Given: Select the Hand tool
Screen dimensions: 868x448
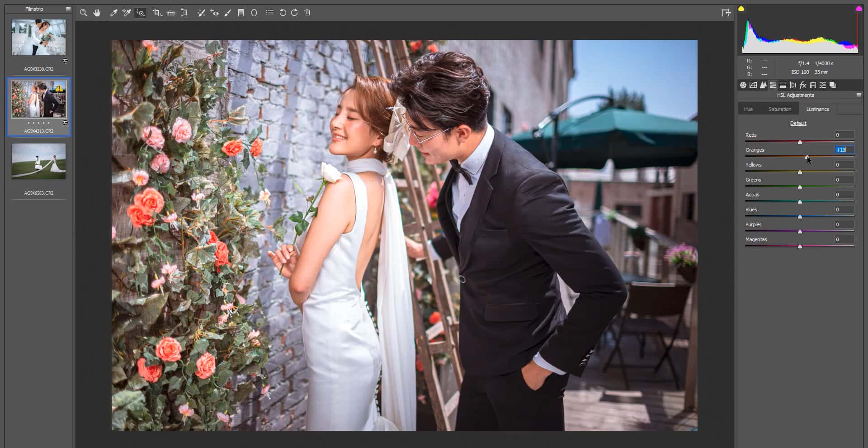Looking at the screenshot, I should pos(97,13).
